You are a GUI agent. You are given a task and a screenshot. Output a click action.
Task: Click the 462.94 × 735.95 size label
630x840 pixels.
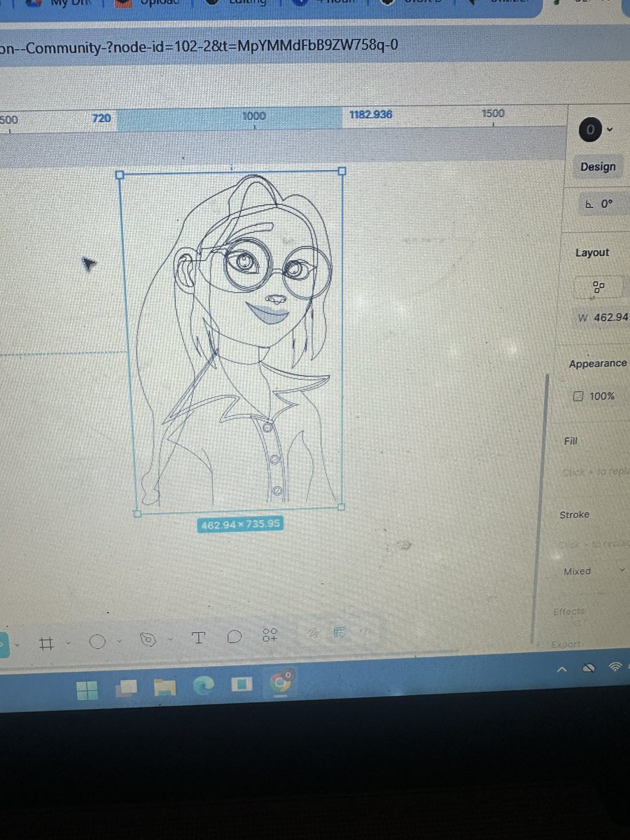(240, 524)
